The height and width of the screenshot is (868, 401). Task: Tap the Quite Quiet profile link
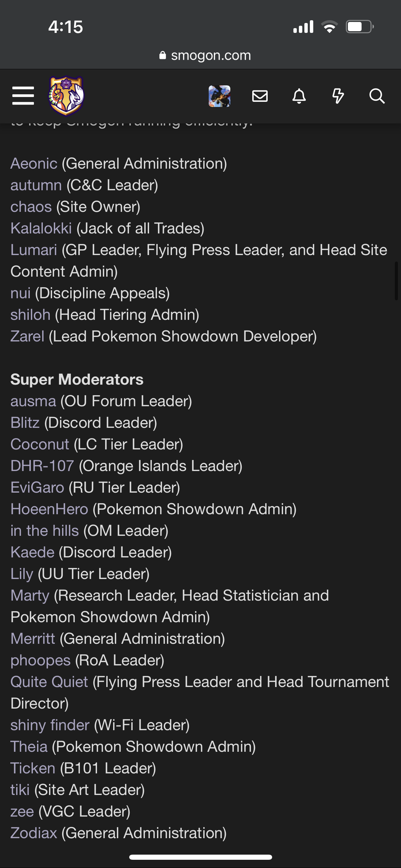point(49,682)
